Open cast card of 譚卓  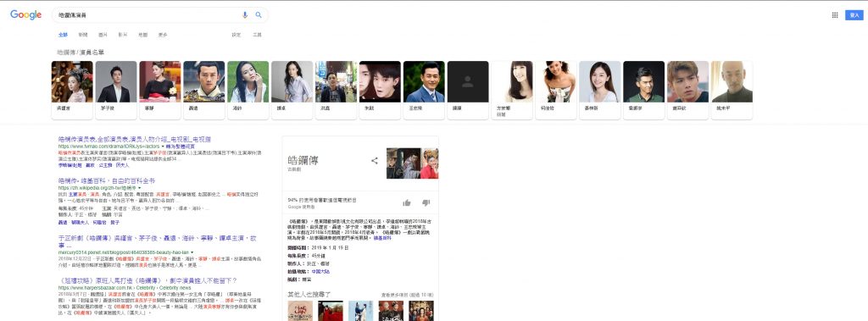pos(292,90)
